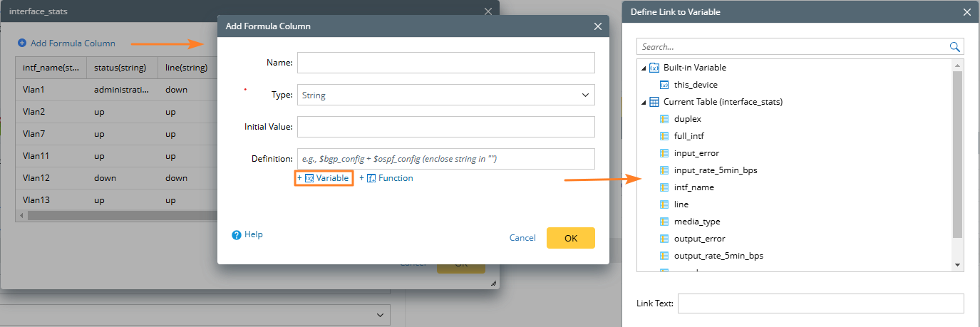Click the Add Formula Column plus icon
The image size is (980, 327).
tap(22, 43)
